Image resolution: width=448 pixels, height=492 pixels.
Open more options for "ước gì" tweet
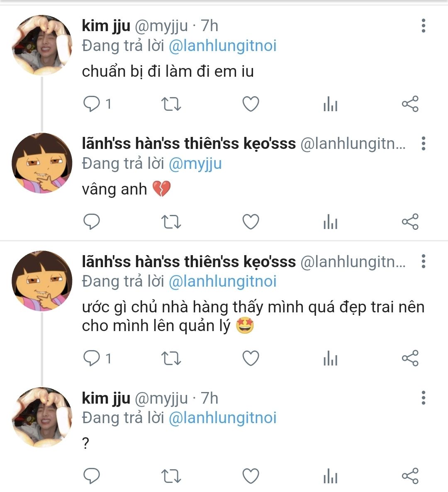pyautogui.click(x=423, y=261)
